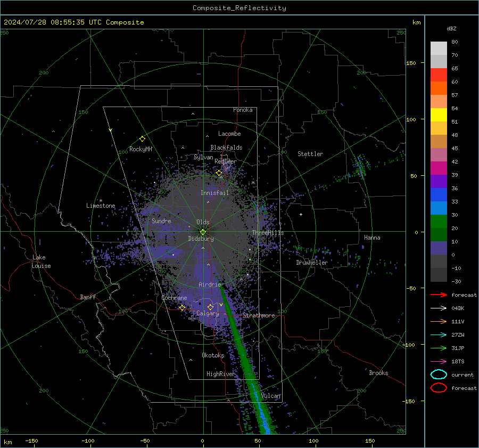The width and height of the screenshot is (479, 448).
Task: Click the cyan 27ZW arrow in the legend
Action: point(439,335)
